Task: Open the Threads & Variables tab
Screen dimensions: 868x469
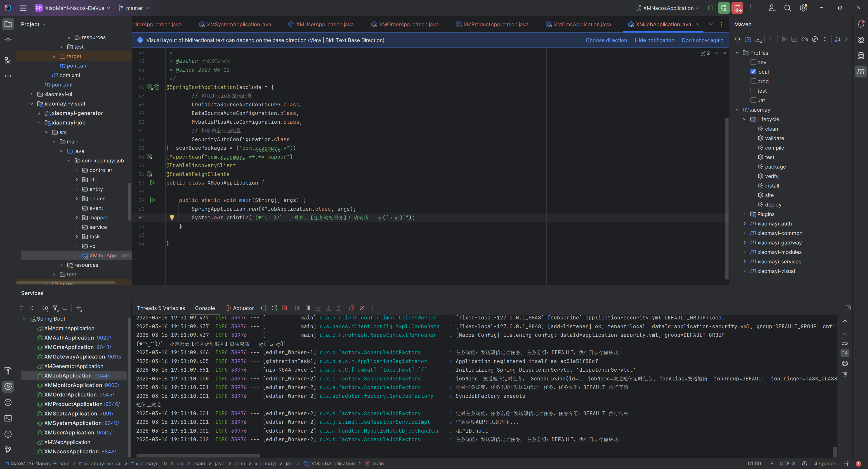Action: point(161,308)
